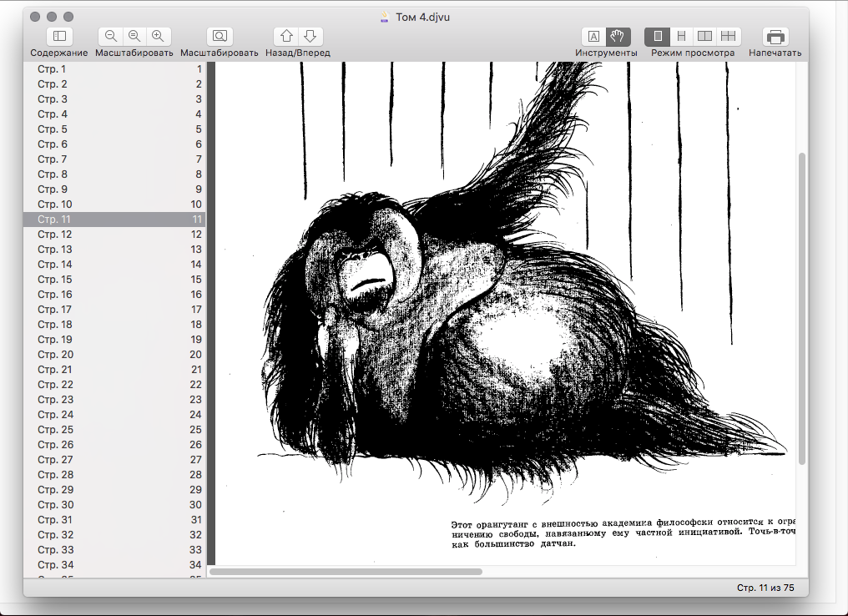Pick 'Стр. 25' in the page list
The height and width of the screenshot is (616, 848).
114,429
